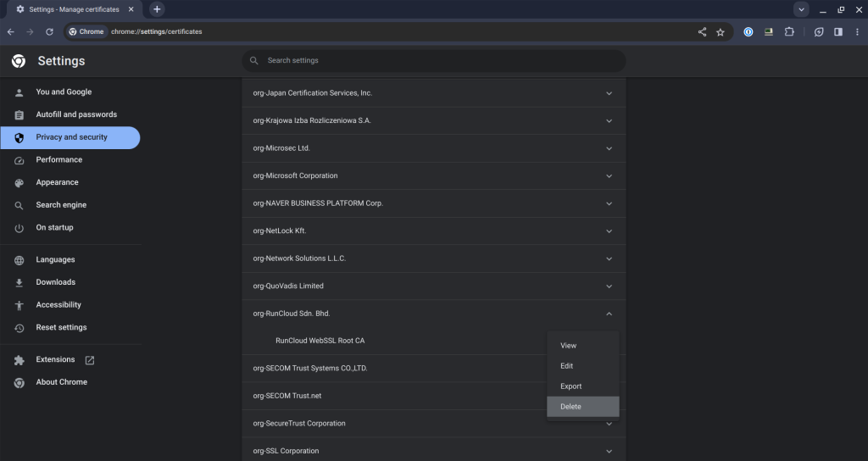Image resolution: width=868 pixels, height=461 pixels.
Task: Open the 1Password extension icon
Action: point(748,32)
